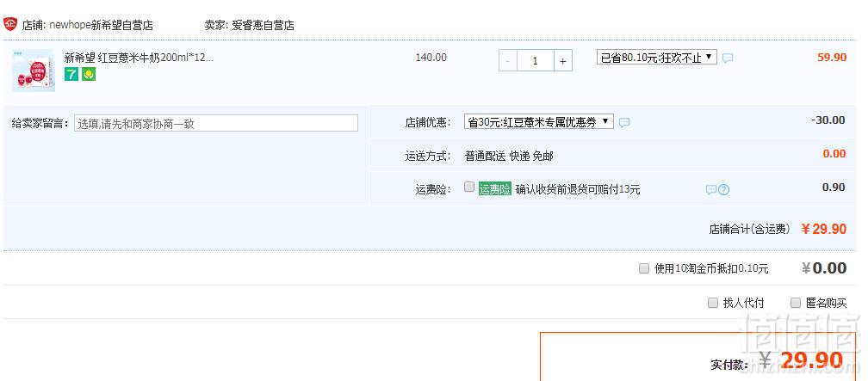This screenshot has height=381, width=868.
Task: Click the quantity input field showing 1
Action: click(536, 61)
